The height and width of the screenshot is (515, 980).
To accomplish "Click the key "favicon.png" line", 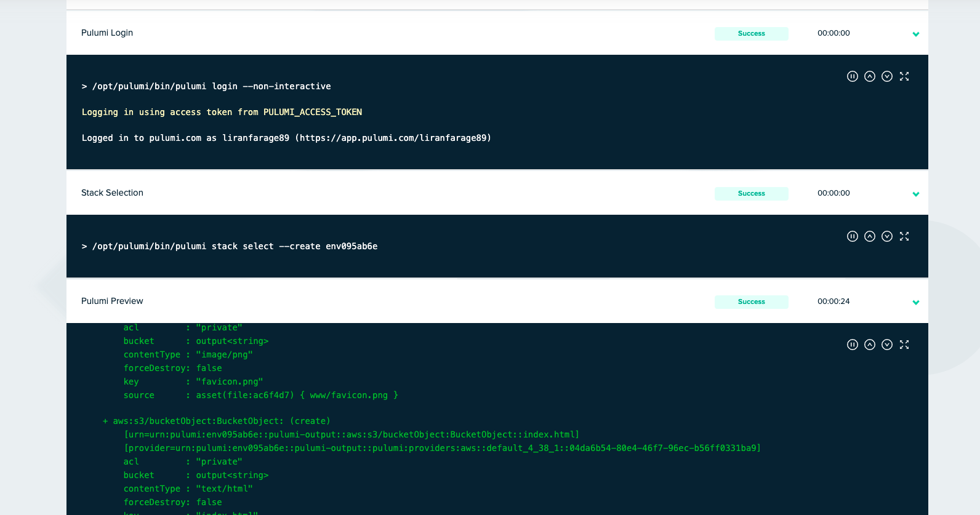I will pyautogui.click(x=193, y=381).
